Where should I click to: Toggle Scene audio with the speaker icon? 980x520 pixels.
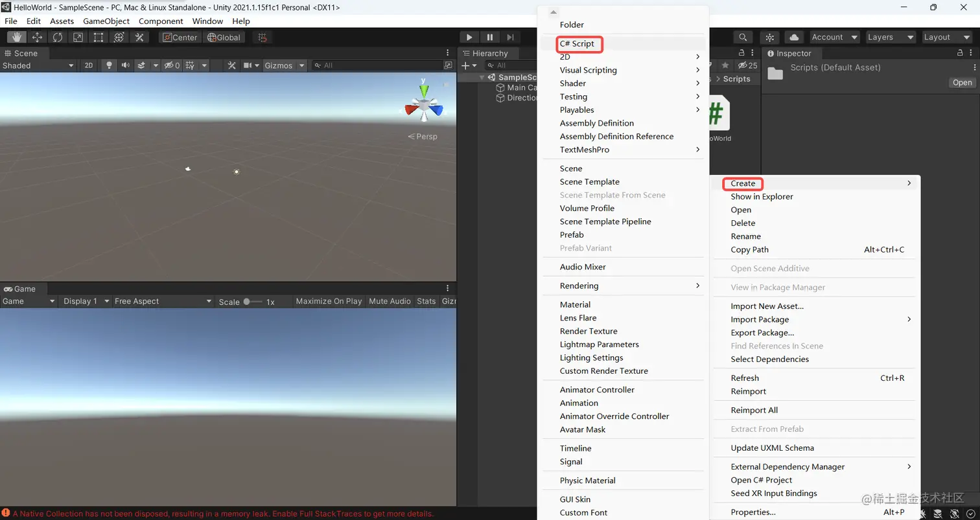coord(125,65)
